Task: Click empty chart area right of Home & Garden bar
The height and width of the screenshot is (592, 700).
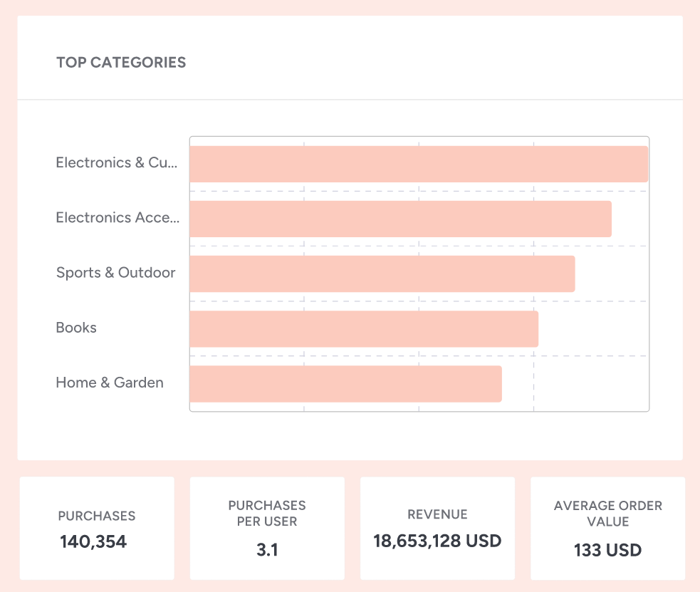Action: click(577, 384)
